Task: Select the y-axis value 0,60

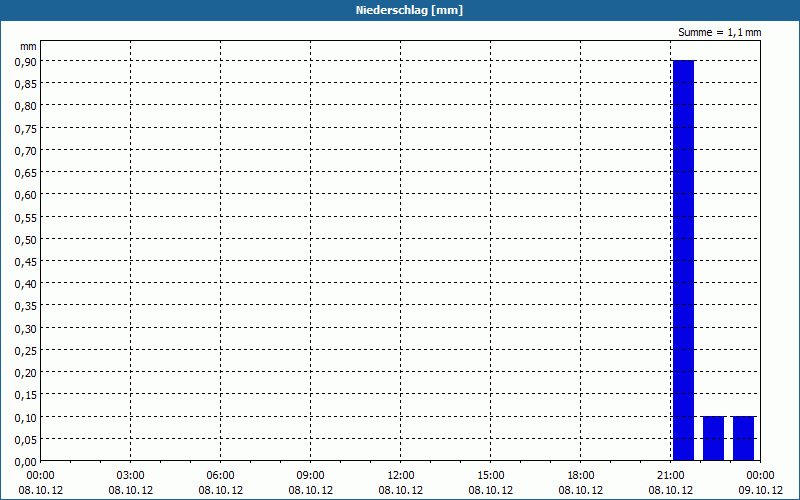Action: point(26,195)
